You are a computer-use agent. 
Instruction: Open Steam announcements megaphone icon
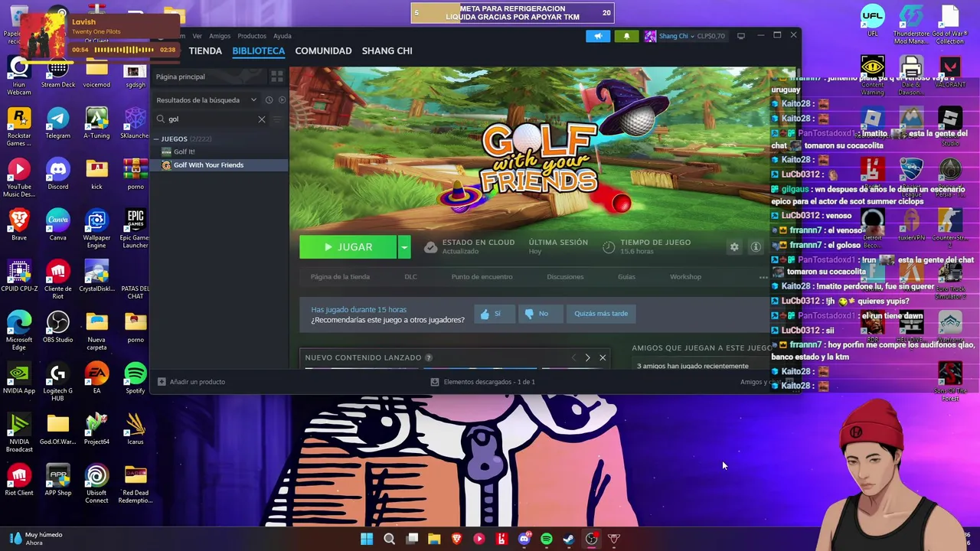(598, 36)
